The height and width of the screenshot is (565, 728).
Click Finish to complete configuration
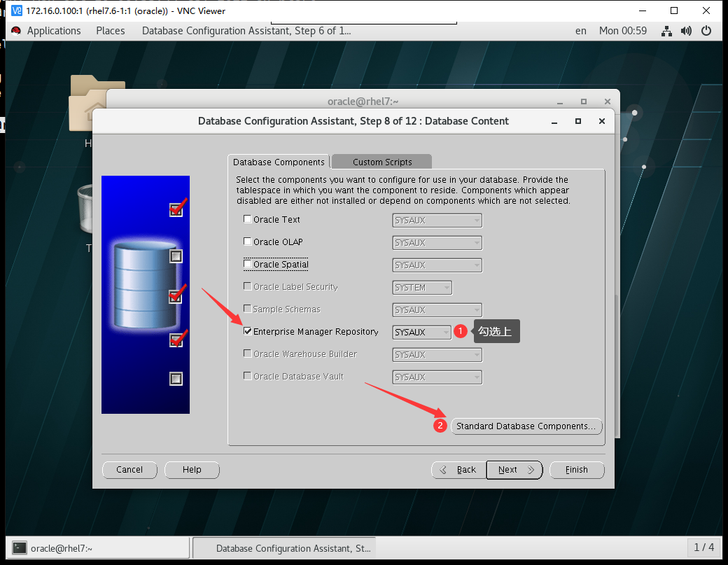point(577,470)
